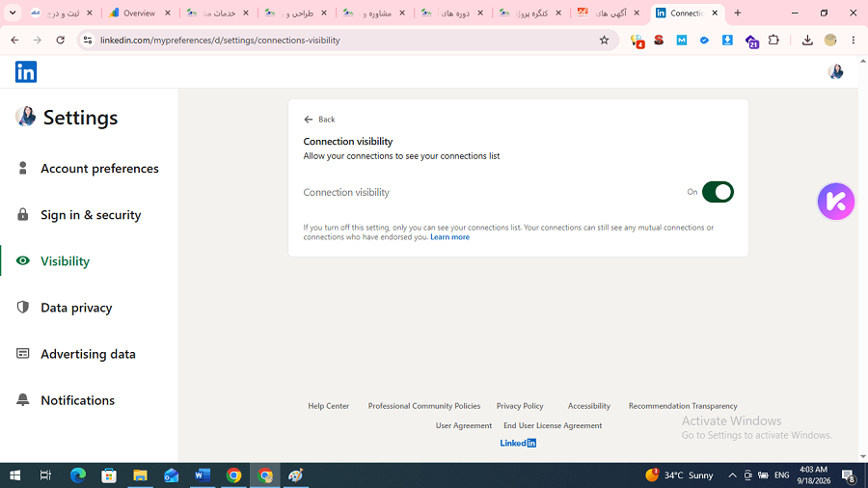Open the Learn more link
The image size is (868, 488).
pyautogui.click(x=449, y=237)
